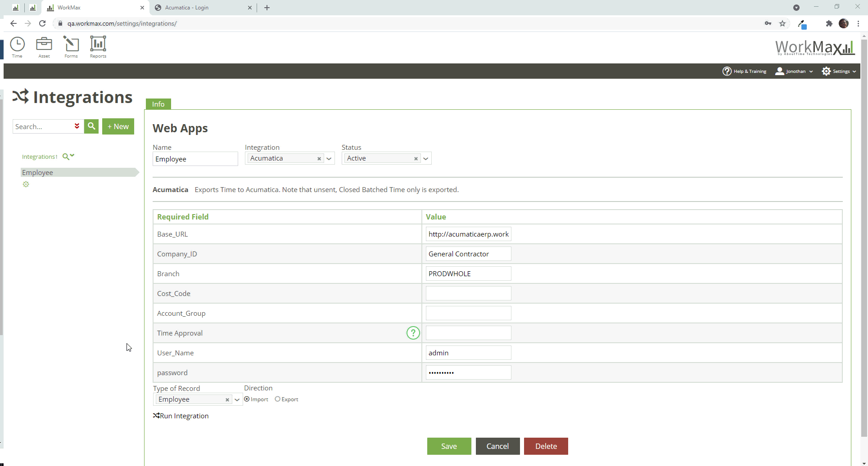Click the Cost_Code value field
The width and height of the screenshot is (868, 466).
468,293
